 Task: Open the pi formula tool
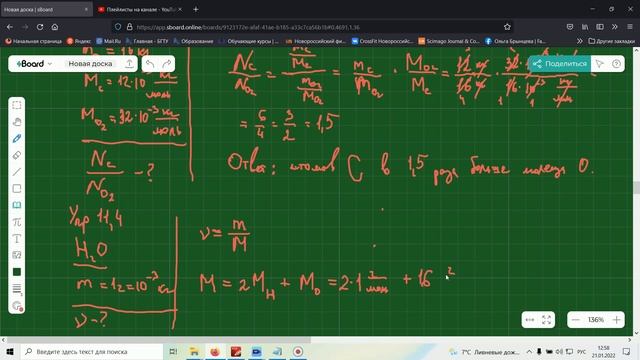click(x=17, y=222)
